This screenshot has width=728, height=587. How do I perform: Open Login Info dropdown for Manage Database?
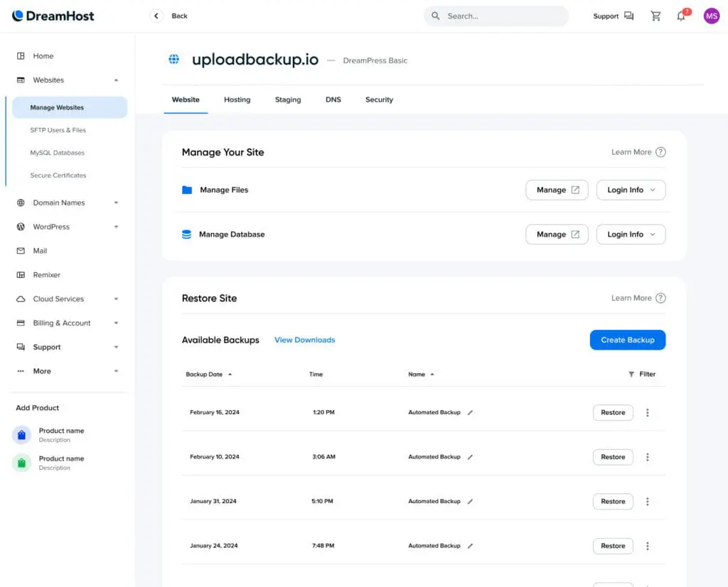coord(631,235)
